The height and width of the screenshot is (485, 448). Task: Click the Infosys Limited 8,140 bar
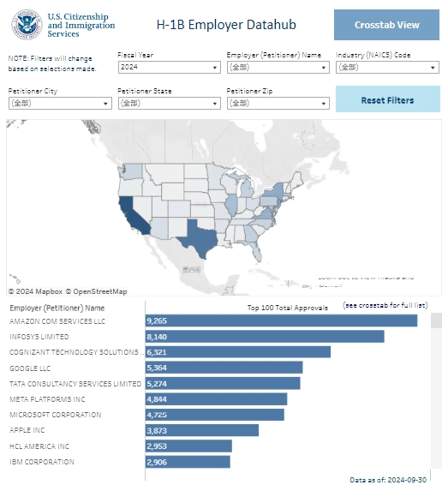pyautogui.click(x=265, y=336)
